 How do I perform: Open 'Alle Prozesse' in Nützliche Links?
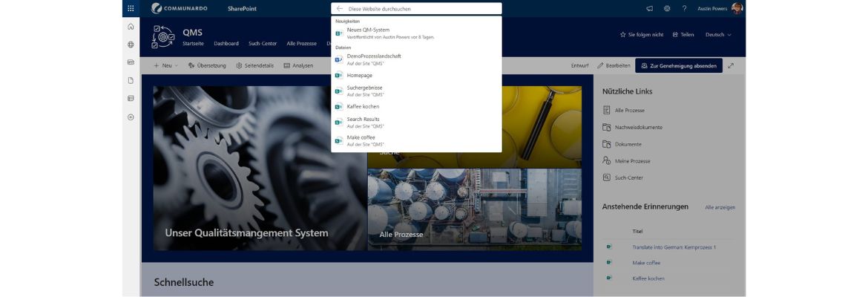pos(629,110)
